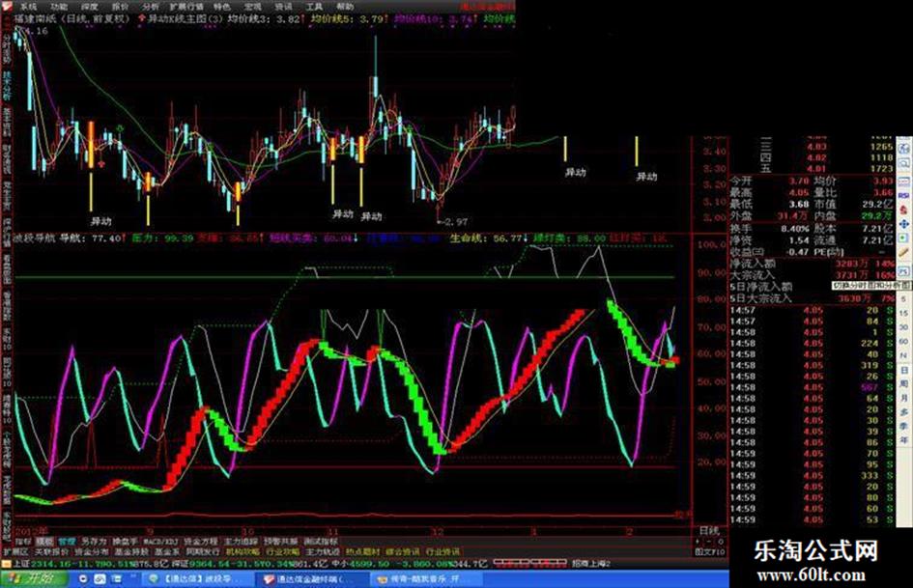
Task: Open the 行业攻略 tab
Action: (282, 551)
